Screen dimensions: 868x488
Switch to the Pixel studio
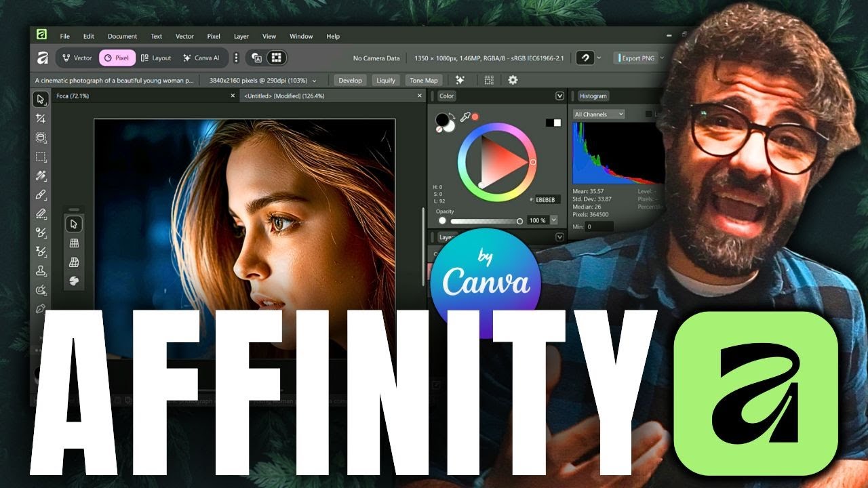click(x=117, y=58)
